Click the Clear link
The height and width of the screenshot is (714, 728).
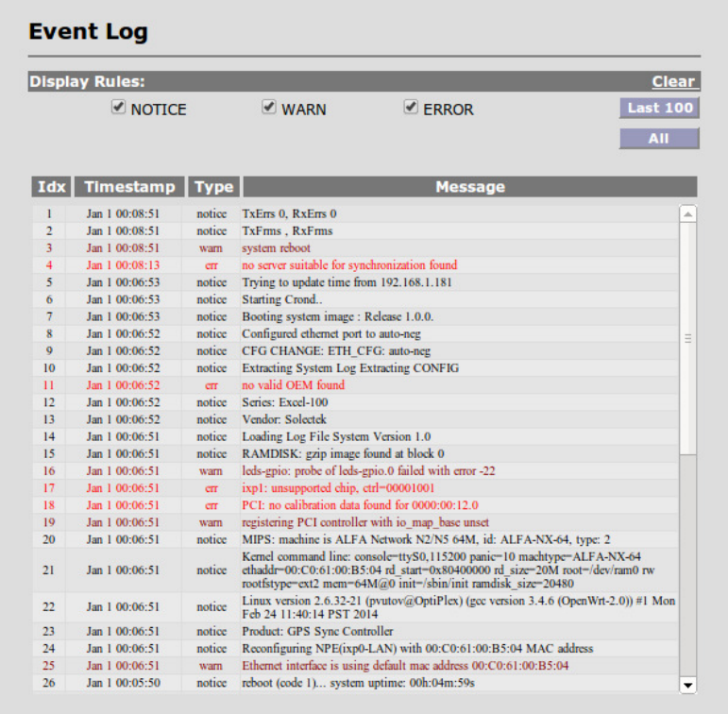(672, 81)
